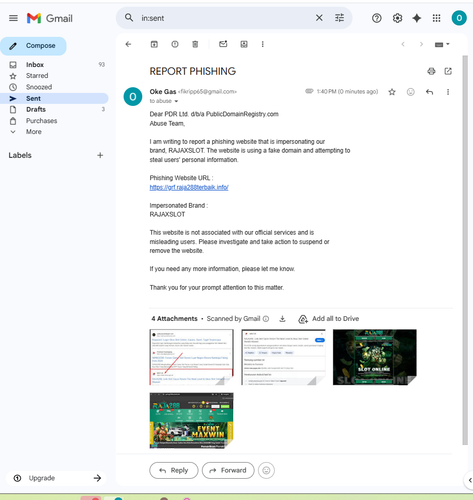Image resolution: width=473 pixels, height=500 pixels.
Task: Open more actions in the toolbar
Action: [263, 44]
